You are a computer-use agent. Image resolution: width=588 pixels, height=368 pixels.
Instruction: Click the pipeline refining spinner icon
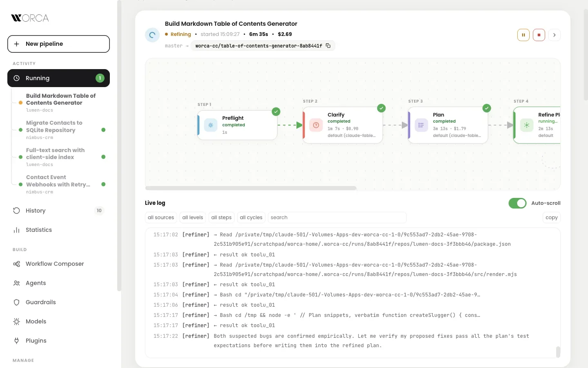(x=152, y=35)
